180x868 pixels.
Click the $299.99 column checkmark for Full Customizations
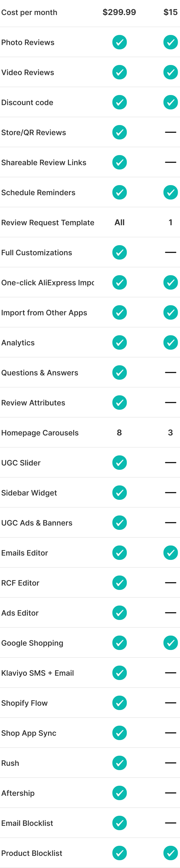pos(119,252)
